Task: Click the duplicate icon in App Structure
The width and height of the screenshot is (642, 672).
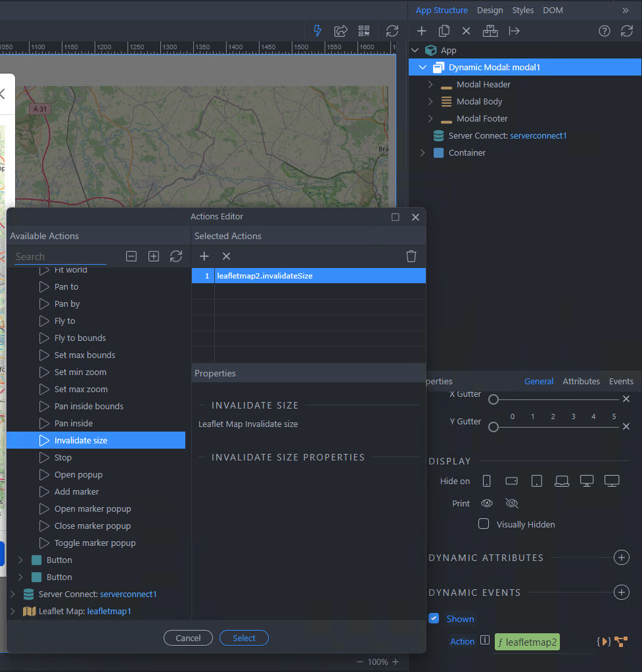Action: [444, 31]
